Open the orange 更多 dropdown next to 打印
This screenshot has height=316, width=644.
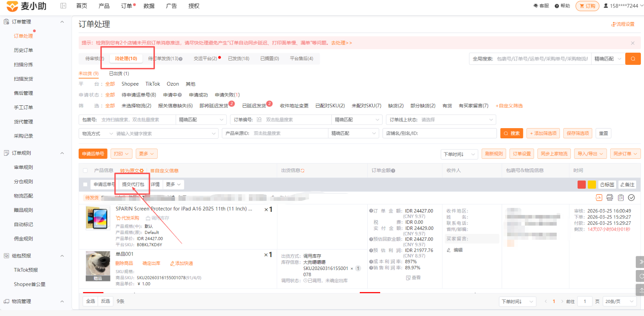[x=146, y=154]
